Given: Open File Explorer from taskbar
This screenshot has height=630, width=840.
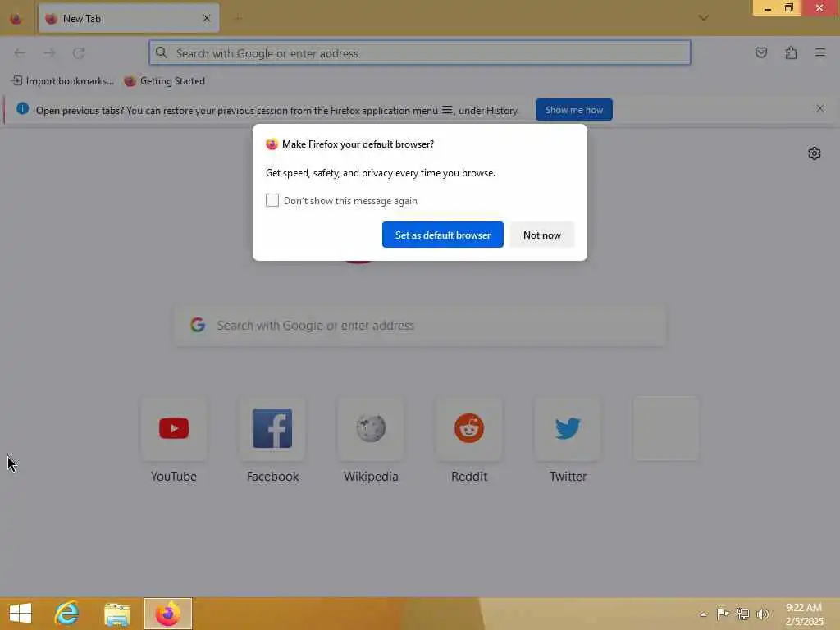Looking at the screenshot, I should (117, 614).
